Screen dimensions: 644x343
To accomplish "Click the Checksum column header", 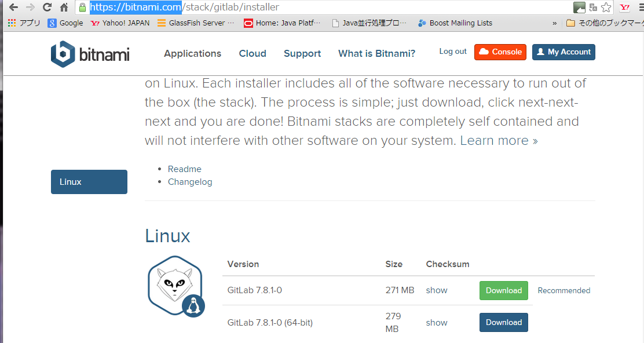I will [x=448, y=264].
